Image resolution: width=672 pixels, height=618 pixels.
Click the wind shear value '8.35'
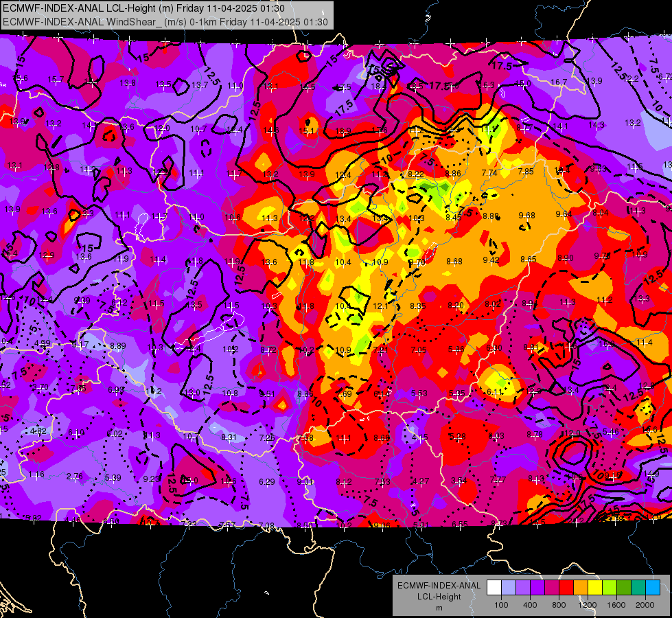(x=418, y=306)
